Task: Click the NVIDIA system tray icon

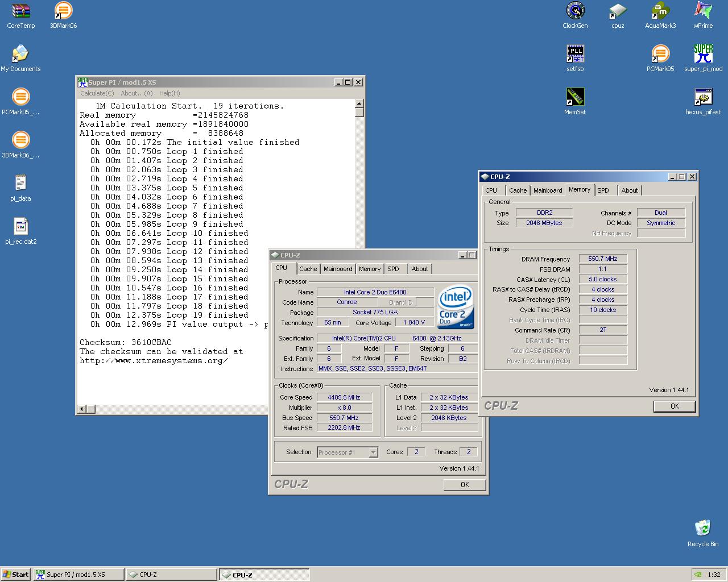Action: (698, 575)
